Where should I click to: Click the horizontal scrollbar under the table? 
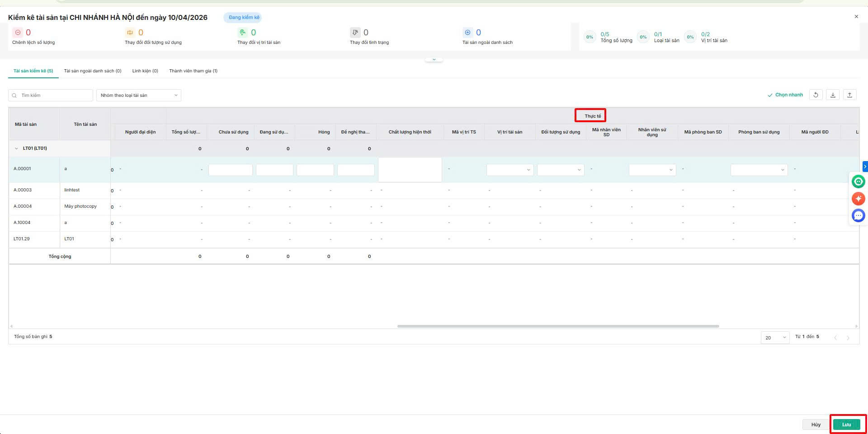(x=558, y=326)
